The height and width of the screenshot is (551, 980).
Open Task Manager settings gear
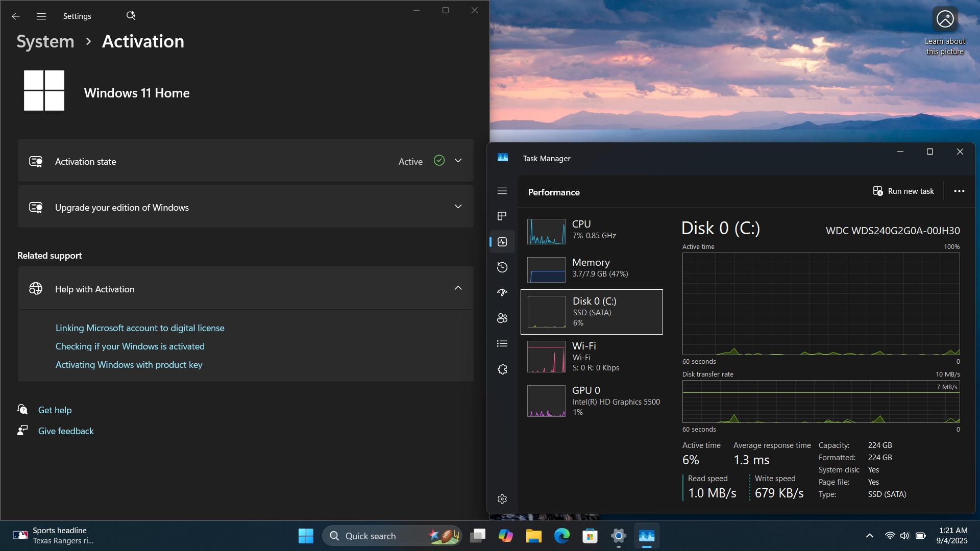[x=502, y=499]
